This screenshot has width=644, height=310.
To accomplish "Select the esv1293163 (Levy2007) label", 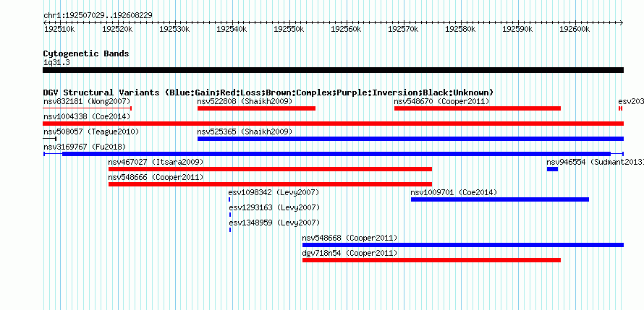I will (x=274, y=207).
